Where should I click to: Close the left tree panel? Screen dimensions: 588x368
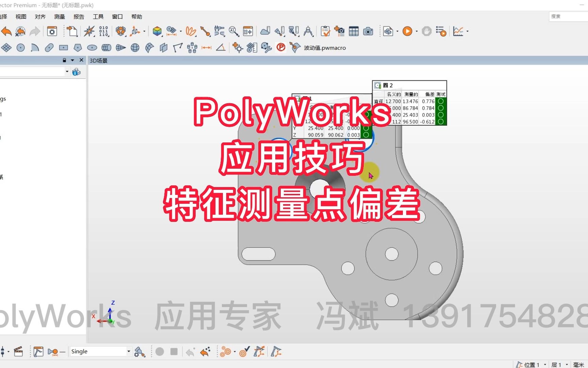81,60
